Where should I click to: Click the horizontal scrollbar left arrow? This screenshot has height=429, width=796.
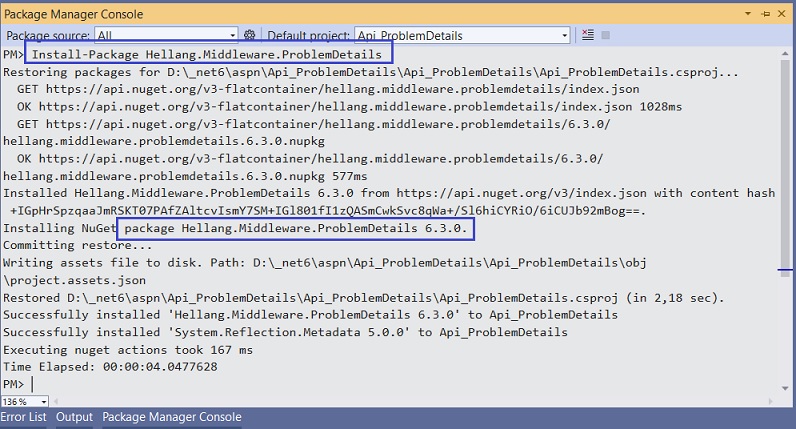(x=56, y=402)
